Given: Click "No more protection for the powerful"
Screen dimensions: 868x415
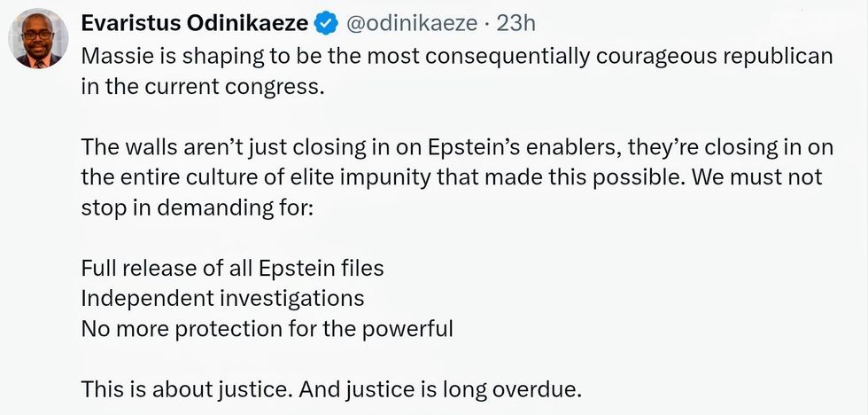Looking at the screenshot, I should coord(267,328).
